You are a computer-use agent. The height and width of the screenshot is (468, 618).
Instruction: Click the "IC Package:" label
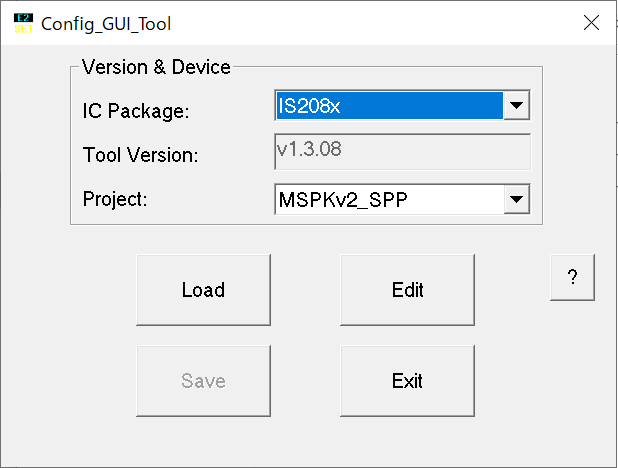[135, 110]
